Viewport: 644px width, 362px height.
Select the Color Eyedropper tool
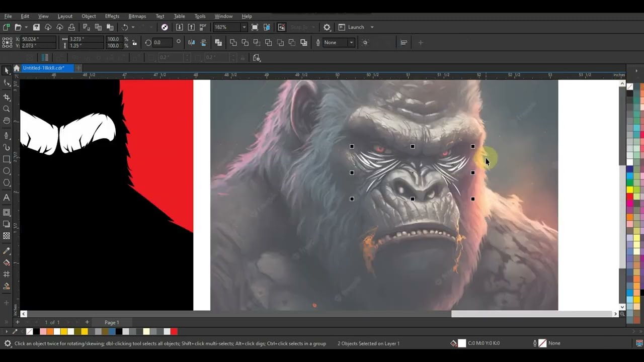(x=7, y=250)
